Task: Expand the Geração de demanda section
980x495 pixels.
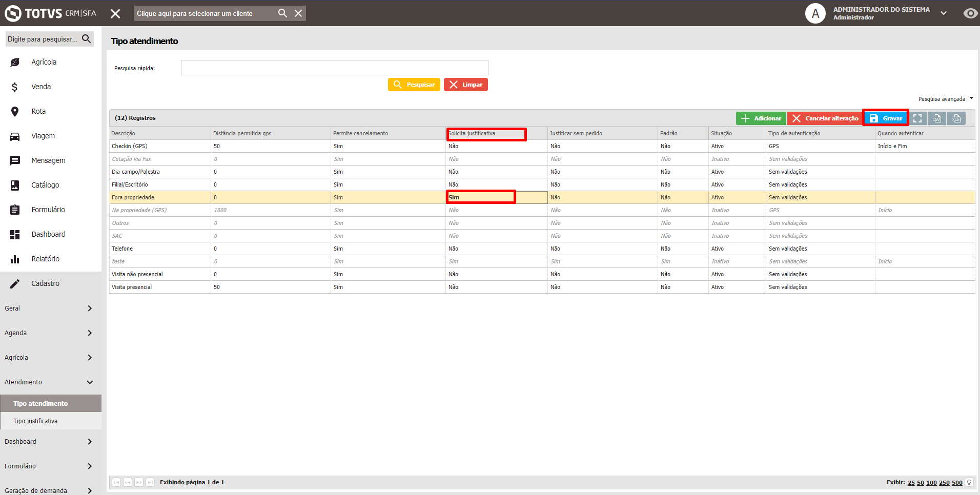Action: click(x=50, y=491)
